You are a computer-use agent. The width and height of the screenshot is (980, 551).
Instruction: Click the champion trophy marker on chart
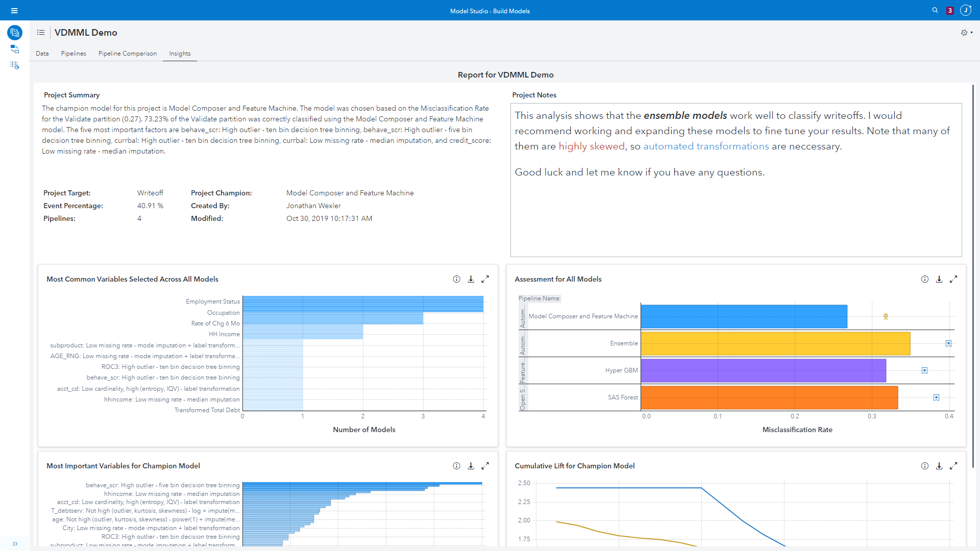(x=886, y=316)
